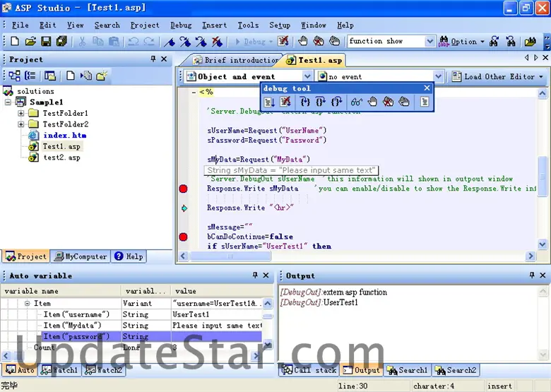Switch to the MyComputer tab
The height and width of the screenshot is (392, 551).
click(80, 256)
